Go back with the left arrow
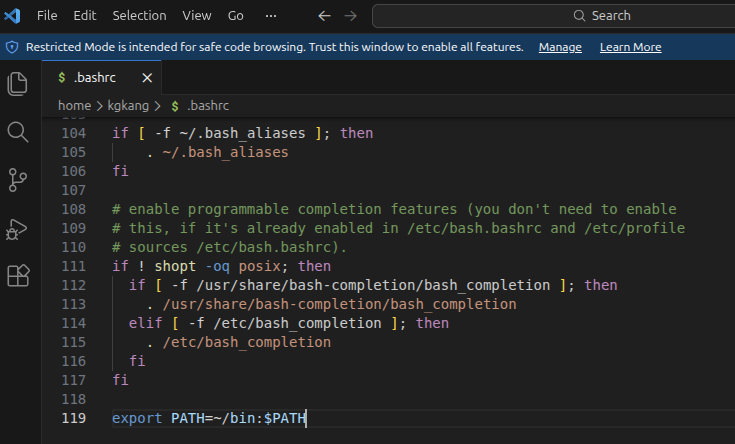Viewport: 735px width, 444px height. (324, 16)
